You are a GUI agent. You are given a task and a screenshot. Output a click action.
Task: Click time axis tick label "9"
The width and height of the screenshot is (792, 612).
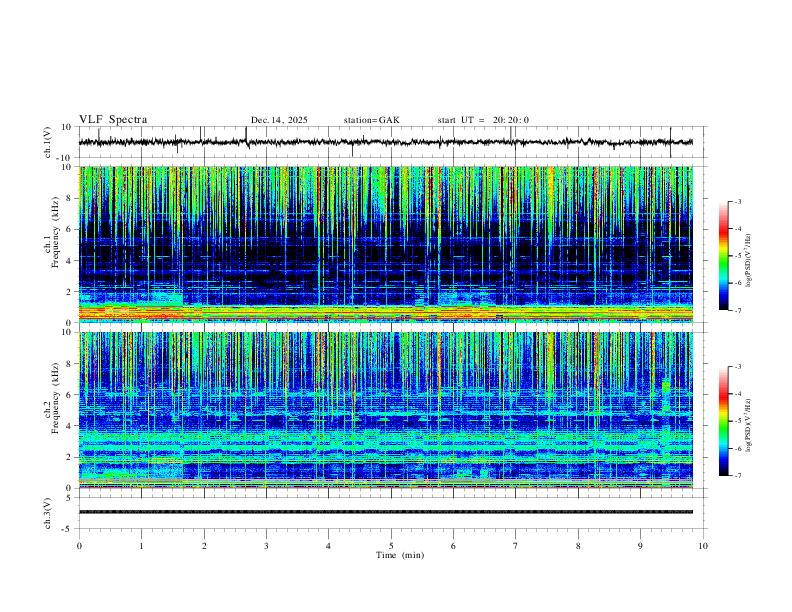(640, 546)
